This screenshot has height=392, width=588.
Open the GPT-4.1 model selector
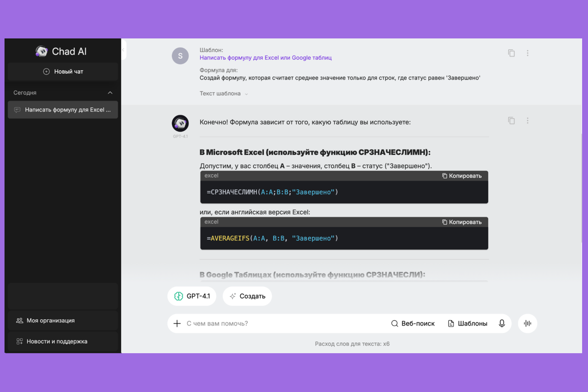click(x=192, y=296)
